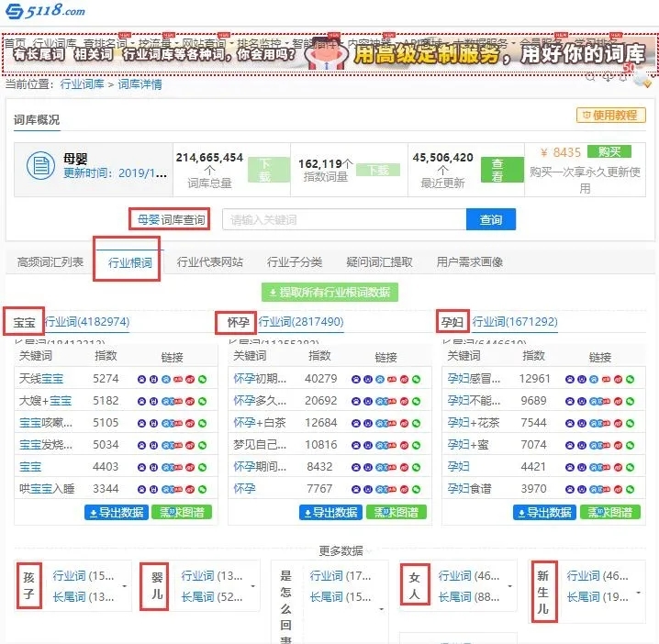Open WeChat icon in 天线宝宝 row
This screenshot has width=659, height=644.
click(x=202, y=380)
